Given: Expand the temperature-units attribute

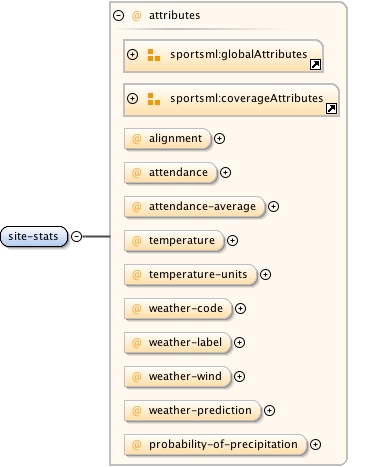Looking at the screenshot, I should click(265, 274).
